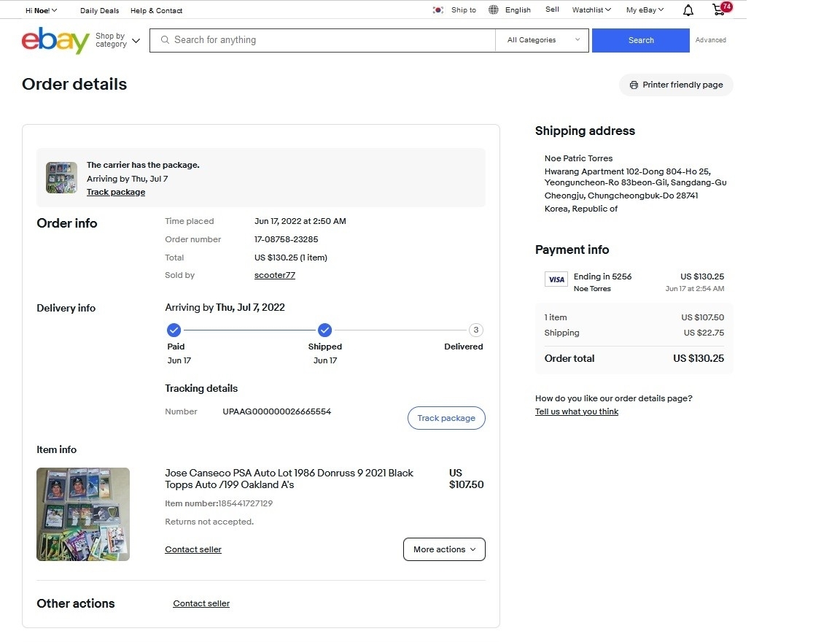Screen dimensions: 840x642
Task: Click the Delivered step 3 marker
Action: pos(475,330)
